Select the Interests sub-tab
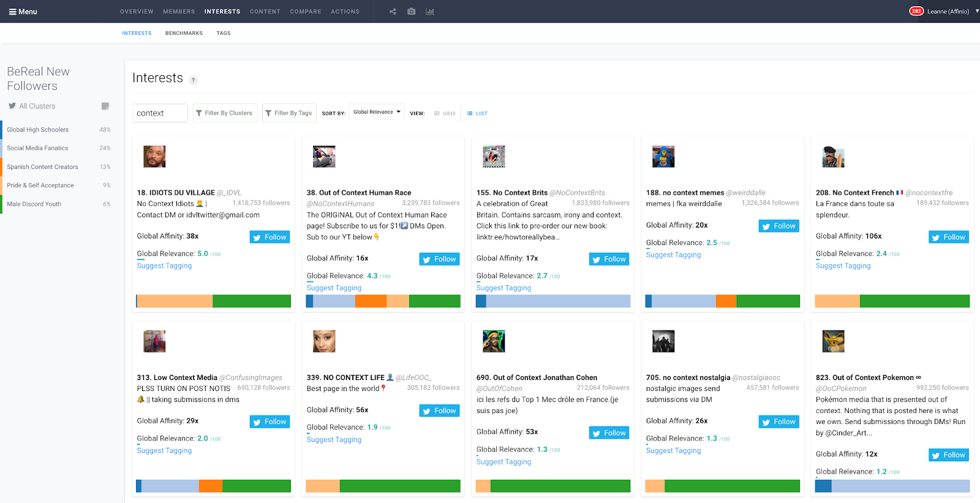 coord(137,33)
